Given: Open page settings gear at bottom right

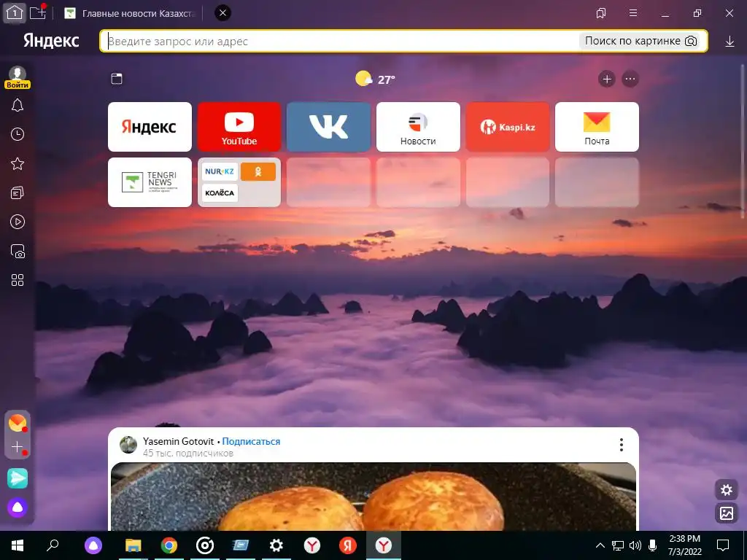Looking at the screenshot, I should coord(727,490).
